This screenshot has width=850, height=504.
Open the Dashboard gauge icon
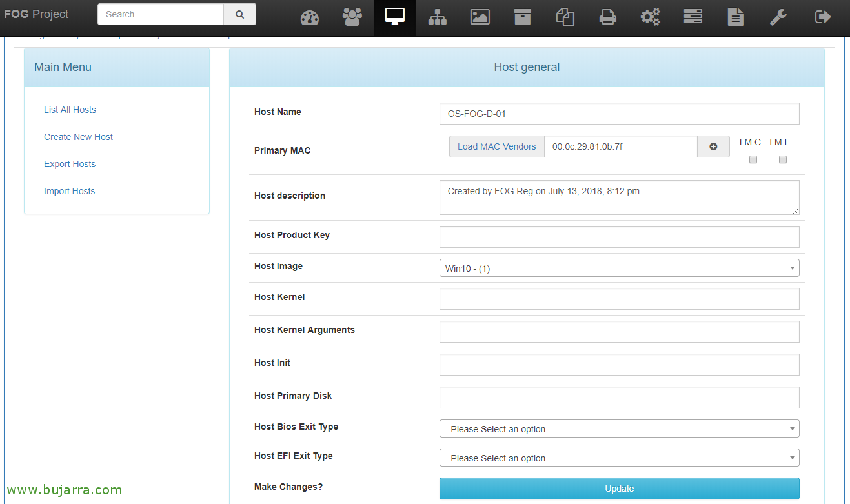pos(310,17)
